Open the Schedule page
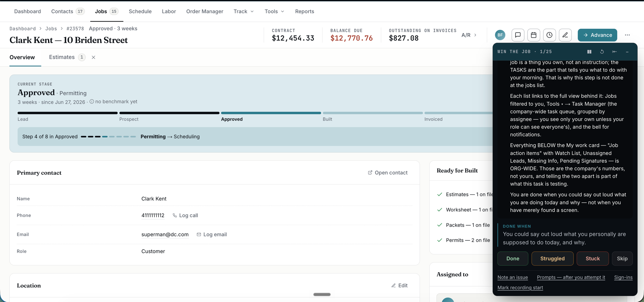 click(x=140, y=11)
